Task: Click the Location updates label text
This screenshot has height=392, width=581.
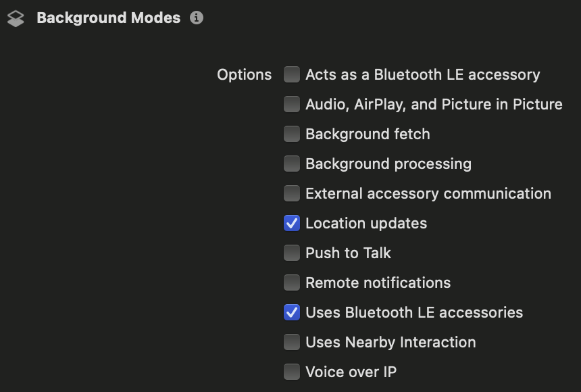Action: coord(366,223)
